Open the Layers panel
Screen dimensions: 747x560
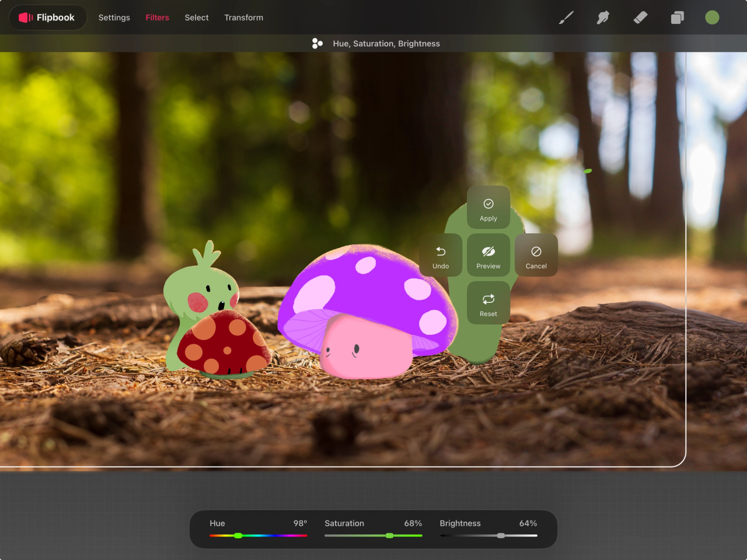pyautogui.click(x=677, y=17)
